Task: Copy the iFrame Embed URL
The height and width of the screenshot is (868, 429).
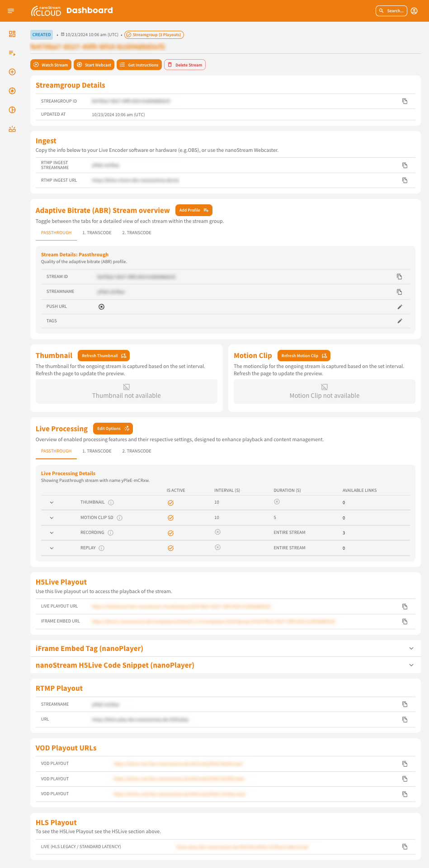Action: click(x=405, y=622)
